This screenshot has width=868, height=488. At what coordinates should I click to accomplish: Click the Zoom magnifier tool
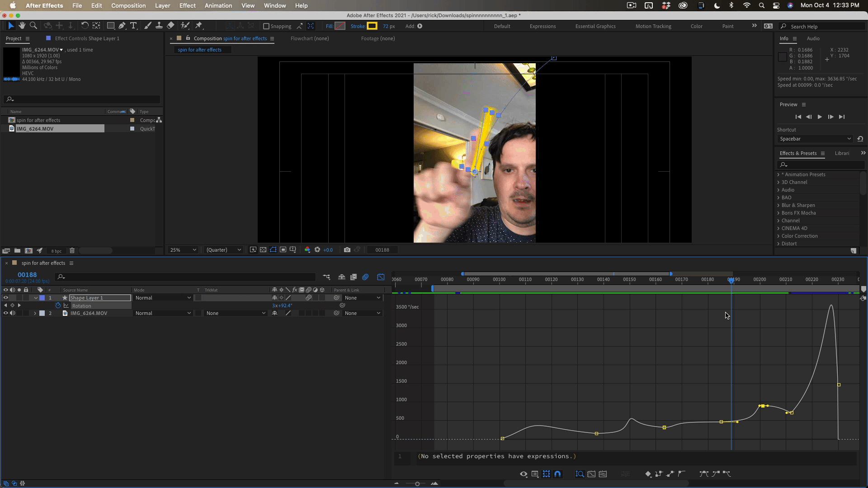(x=33, y=26)
